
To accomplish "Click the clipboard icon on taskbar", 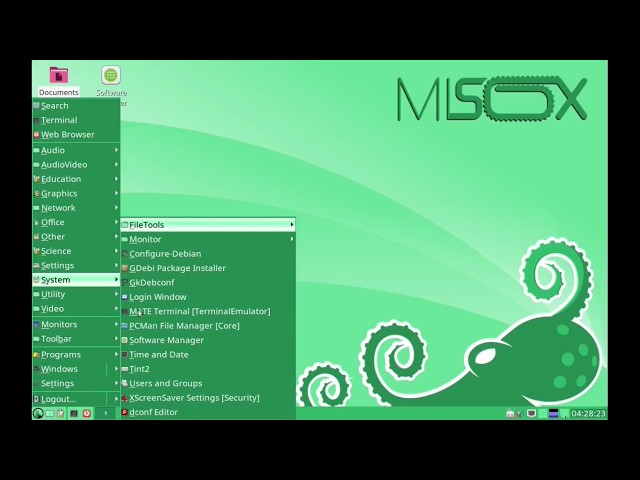I will point(60,413).
